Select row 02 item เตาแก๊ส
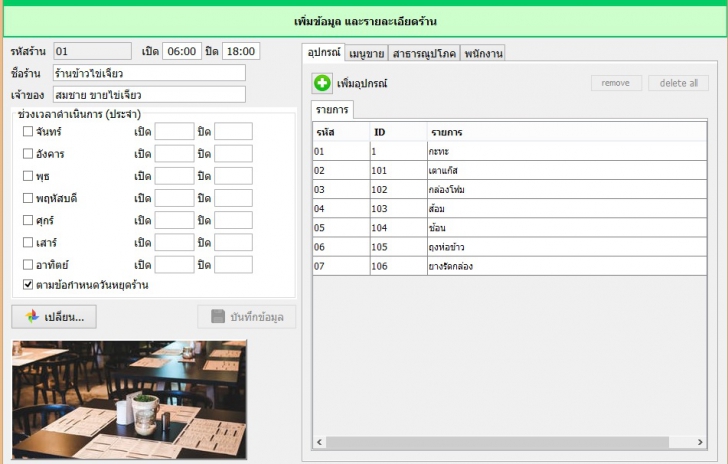 pyautogui.click(x=510, y=170)
